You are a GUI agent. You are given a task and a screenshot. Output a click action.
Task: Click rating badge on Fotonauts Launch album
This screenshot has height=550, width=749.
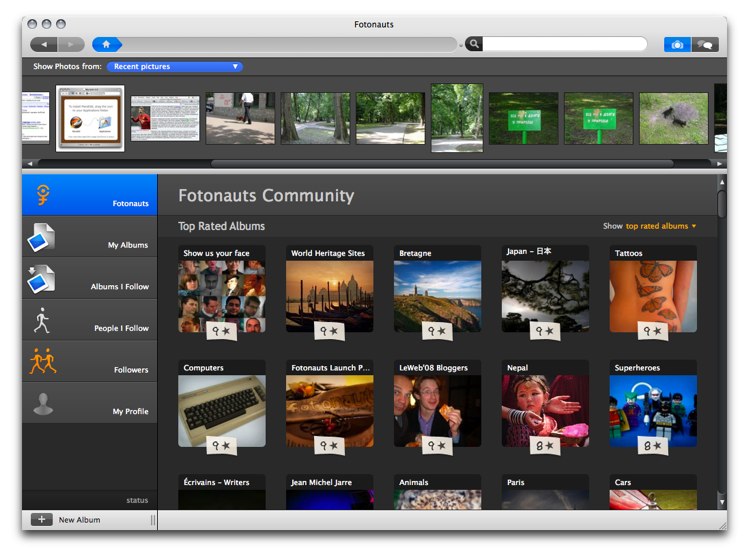coord(329,445)
